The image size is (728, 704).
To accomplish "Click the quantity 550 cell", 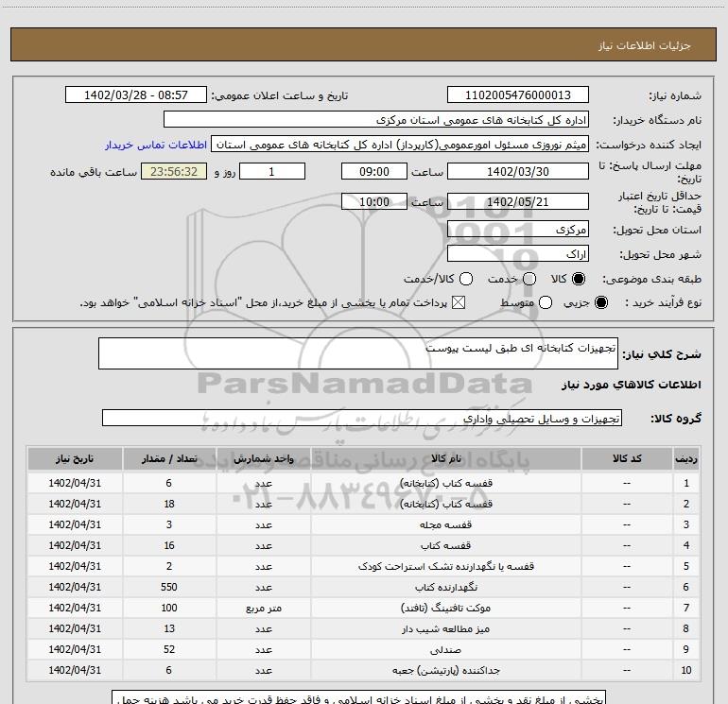I will [169, 587].
